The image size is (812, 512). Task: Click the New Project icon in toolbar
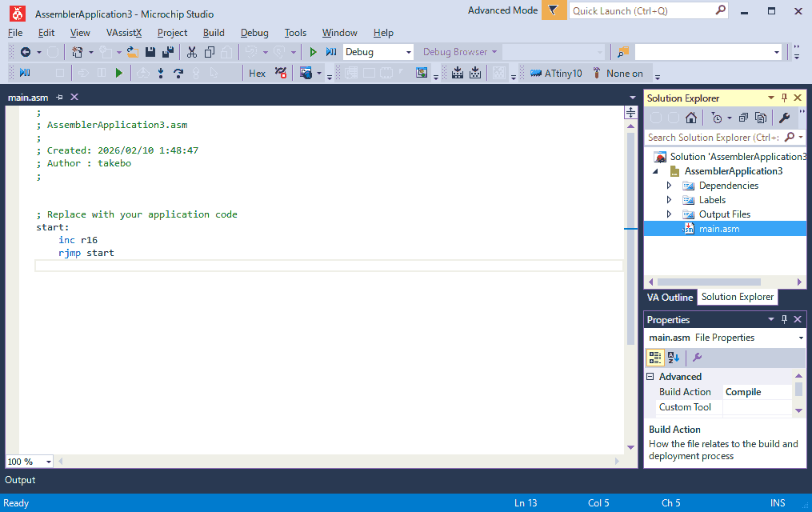tap(77, 52)
